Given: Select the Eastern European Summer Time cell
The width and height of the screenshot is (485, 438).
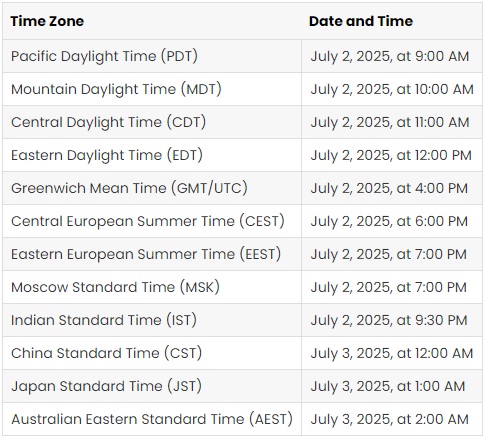Looking at the screenshot, I should [152, 254].
